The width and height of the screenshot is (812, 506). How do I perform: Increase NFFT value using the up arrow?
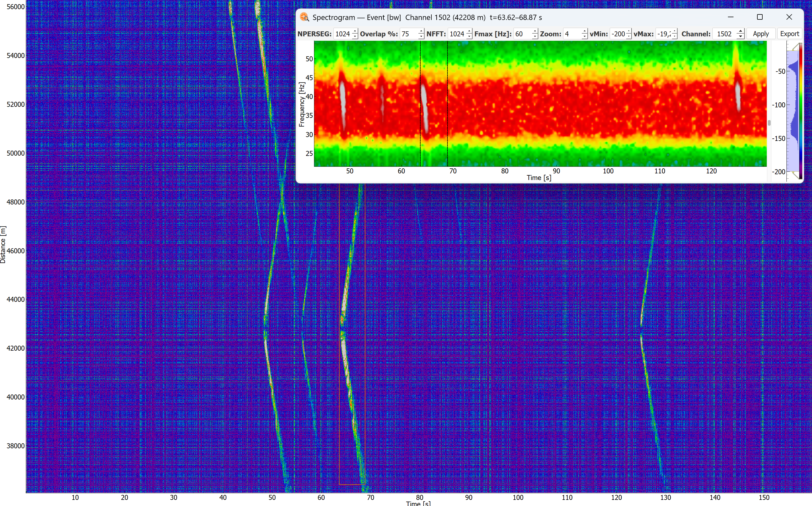(469, 31)
